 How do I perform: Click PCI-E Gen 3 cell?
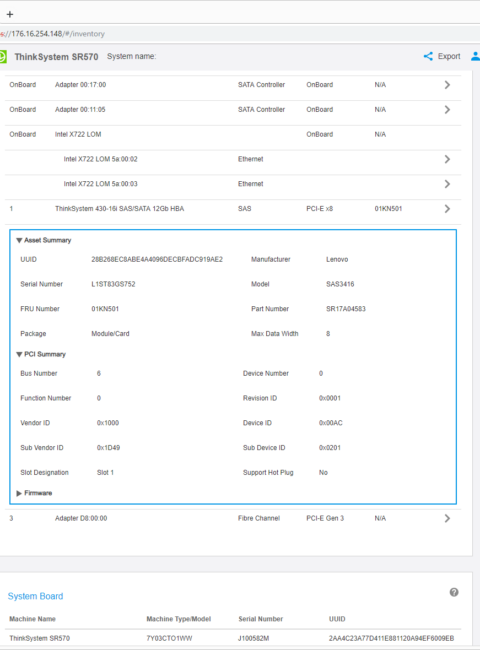coord(325,519)
